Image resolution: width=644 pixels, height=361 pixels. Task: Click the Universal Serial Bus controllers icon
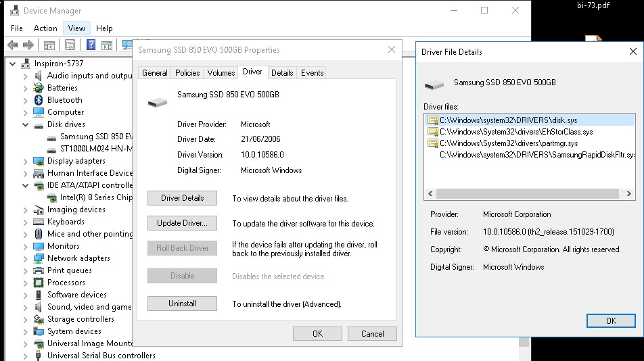click(39, 356)
